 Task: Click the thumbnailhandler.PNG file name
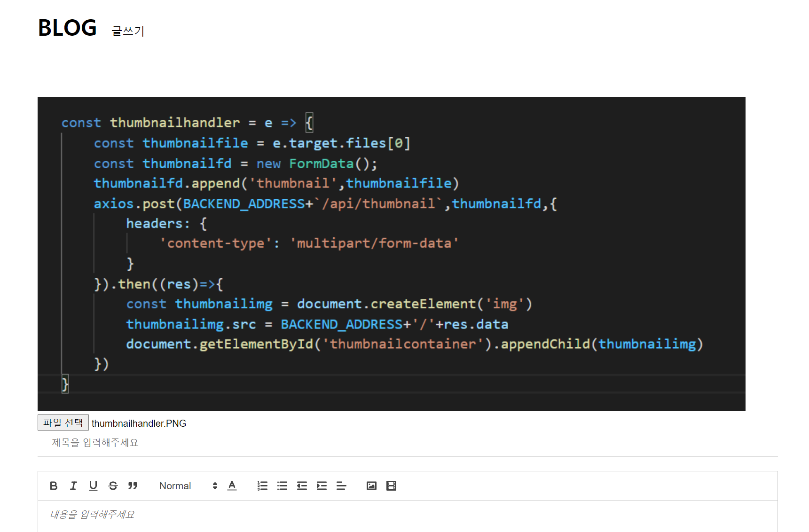139,423
